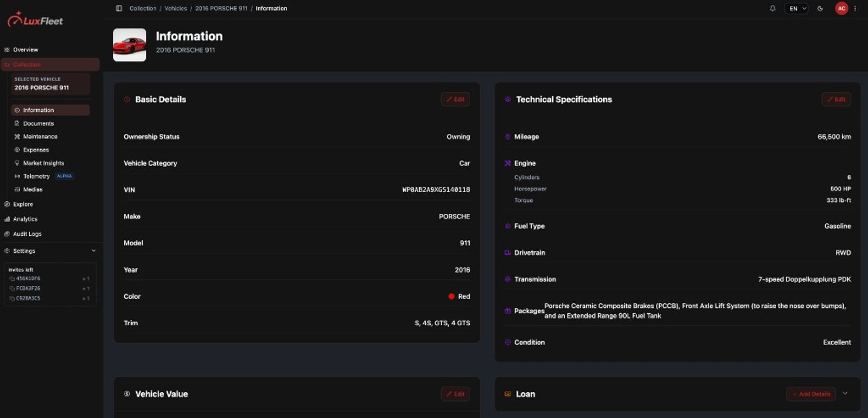This screenshot has height=418, width=868.
Task: Toggle the sidebar panel icon
Action: (119, 8)
